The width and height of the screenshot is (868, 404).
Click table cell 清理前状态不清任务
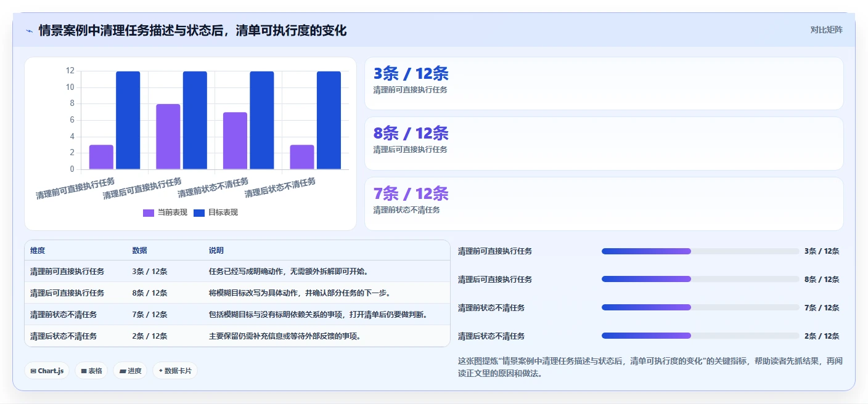(x=63, y=315)
